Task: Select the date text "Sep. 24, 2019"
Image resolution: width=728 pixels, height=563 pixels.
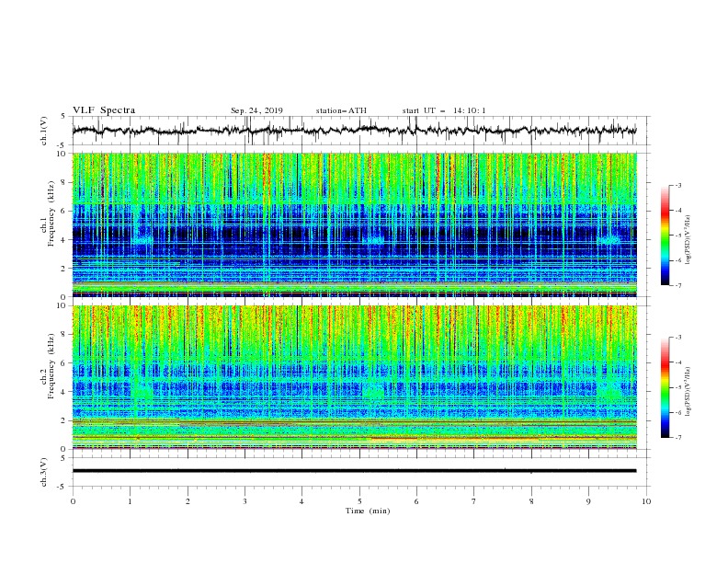Action: click(x=256, y=110)
